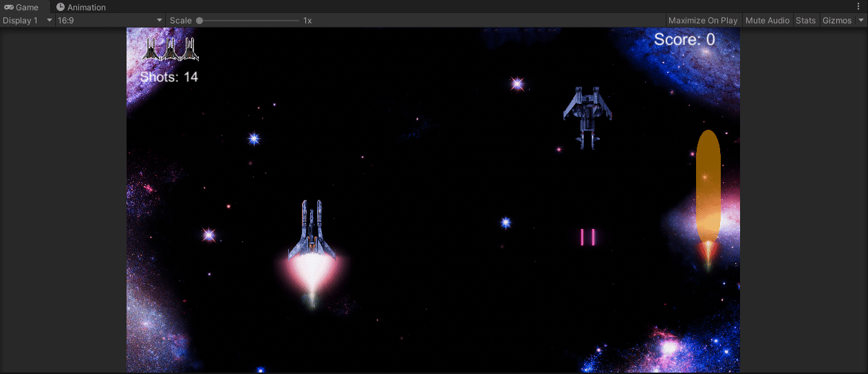Click the third life ship icon
868x374 pixels.
click(190, 49)
